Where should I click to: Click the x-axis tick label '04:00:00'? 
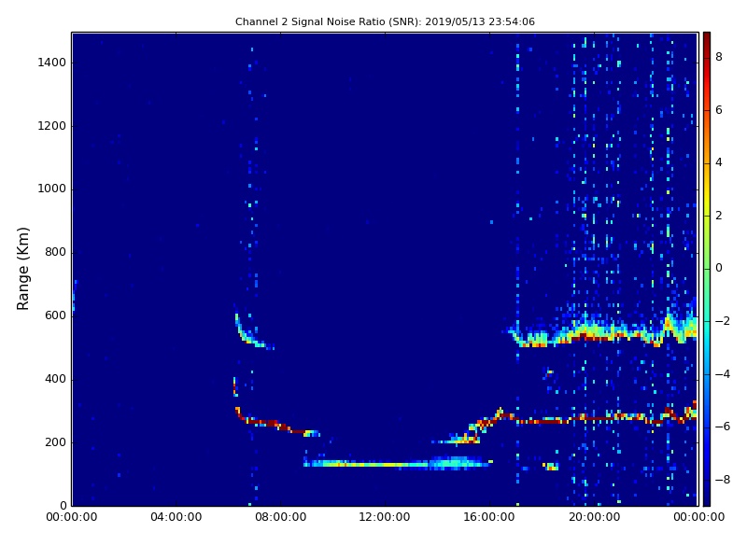point(176,517)
